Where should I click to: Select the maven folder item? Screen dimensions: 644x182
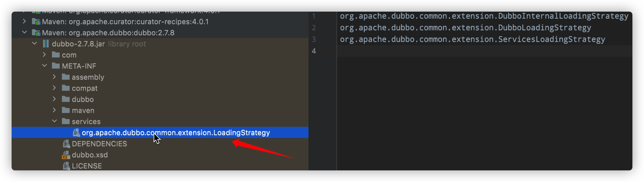(83, 111)
